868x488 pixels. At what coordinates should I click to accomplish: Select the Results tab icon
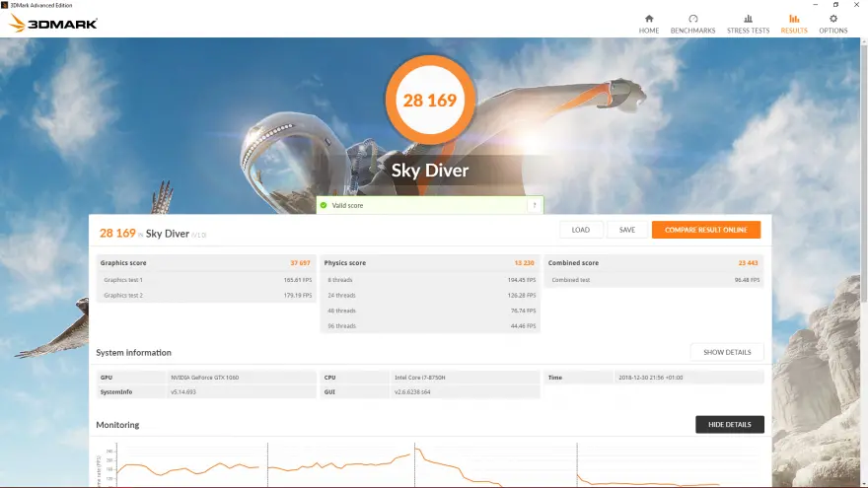[794, 19]
